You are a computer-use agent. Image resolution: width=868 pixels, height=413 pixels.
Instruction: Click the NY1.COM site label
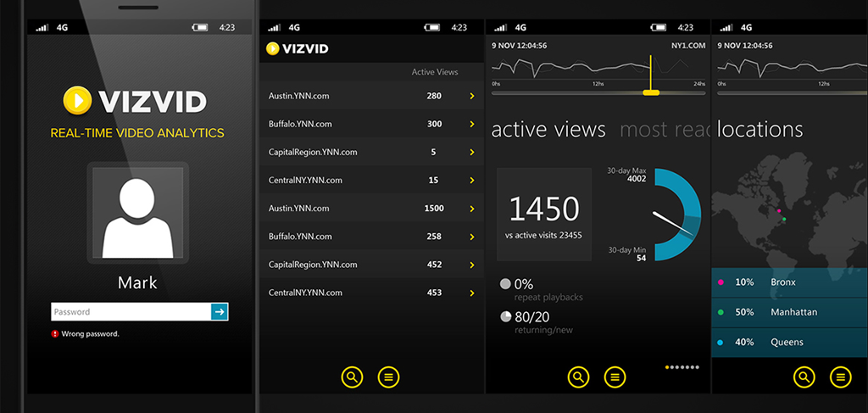[x=687, y=46]
